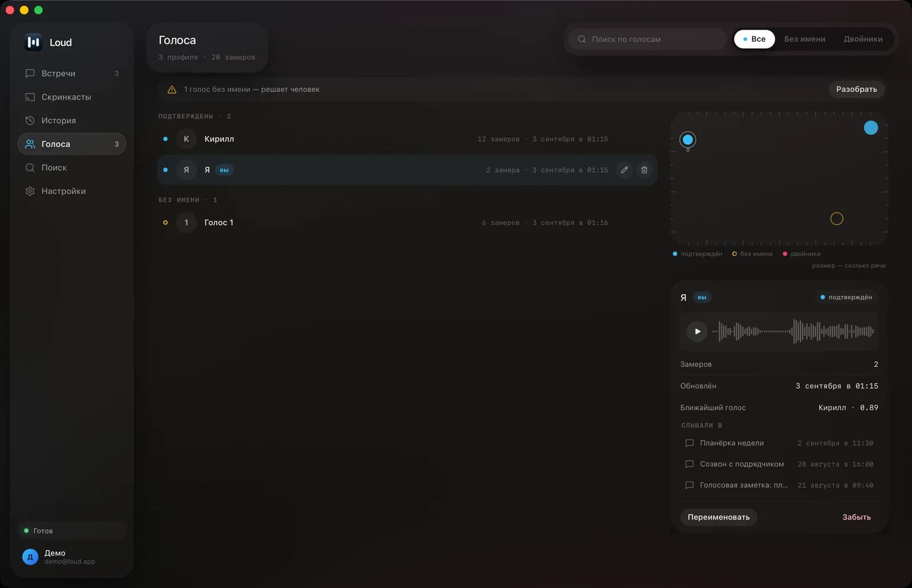Open Поиск from the sidebar

point(72,168)
